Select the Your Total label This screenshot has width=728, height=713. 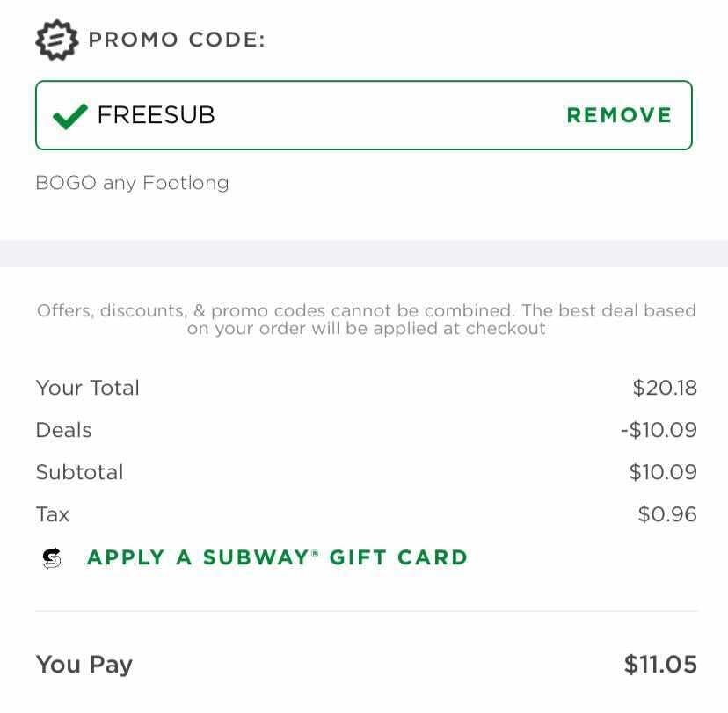[88, 388]
